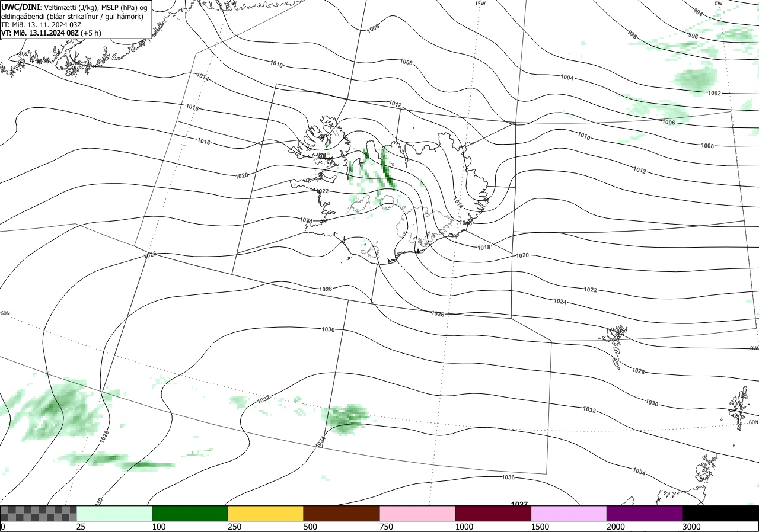Click the legend value "1000"
The width and height of the screenshot is (759, 532).
(x=464, y=527)
